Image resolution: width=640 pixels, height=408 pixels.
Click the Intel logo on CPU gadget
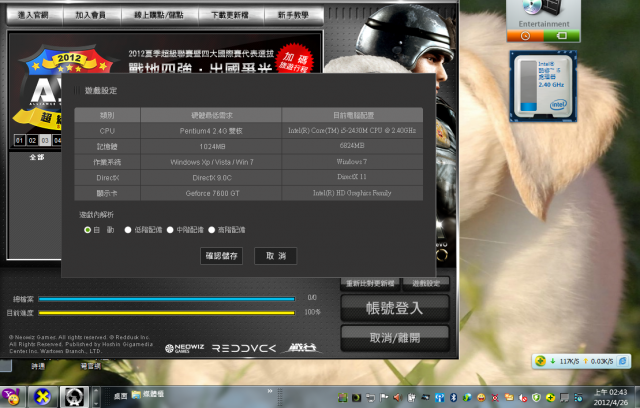coord(558,104)
